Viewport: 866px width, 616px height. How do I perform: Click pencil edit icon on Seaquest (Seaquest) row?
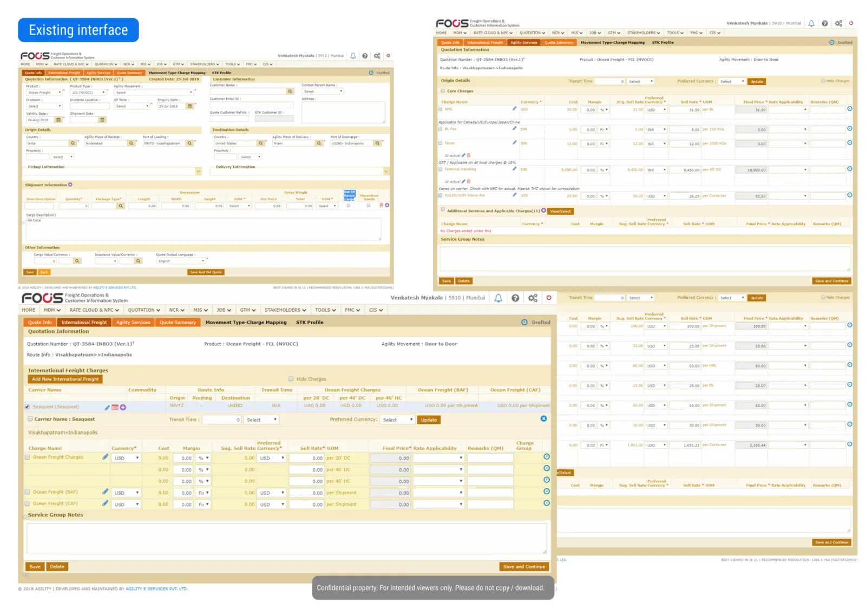tap(107, 408)
